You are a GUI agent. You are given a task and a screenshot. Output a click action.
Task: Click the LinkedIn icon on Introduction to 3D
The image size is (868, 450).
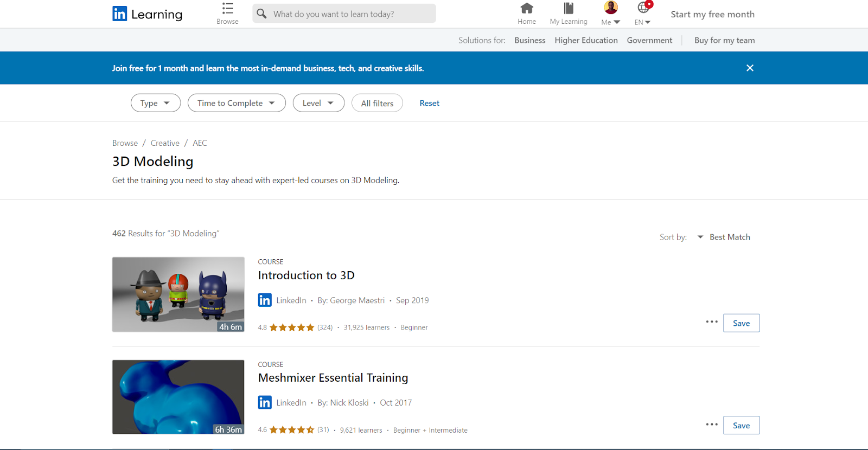click(265, 300)
